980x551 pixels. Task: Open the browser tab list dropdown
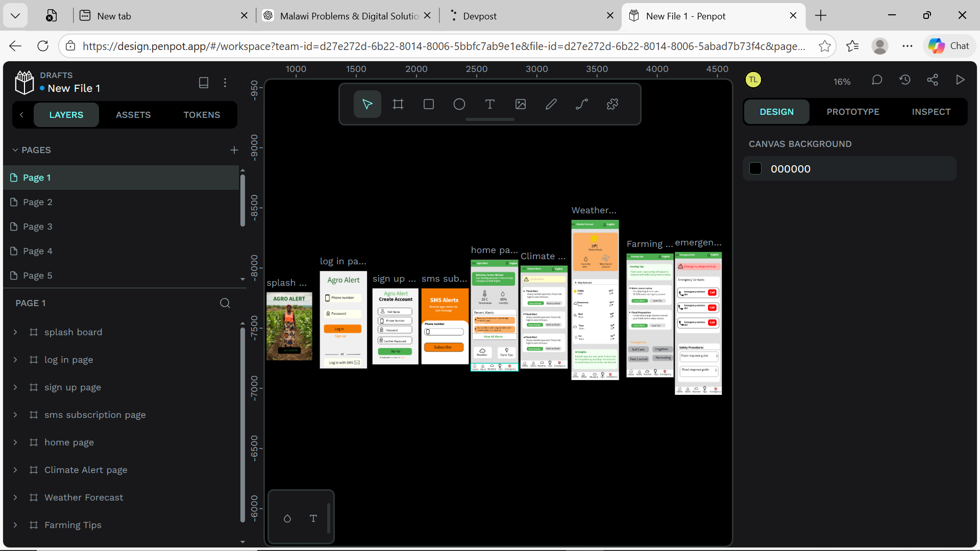click(x=15, y=16)
